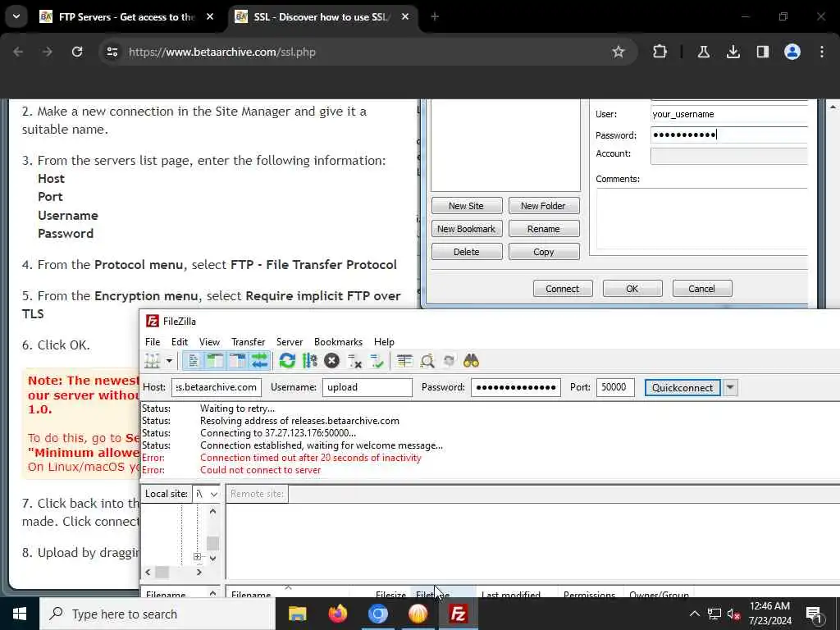Toggle the remote directory tree view

point(237,361)
